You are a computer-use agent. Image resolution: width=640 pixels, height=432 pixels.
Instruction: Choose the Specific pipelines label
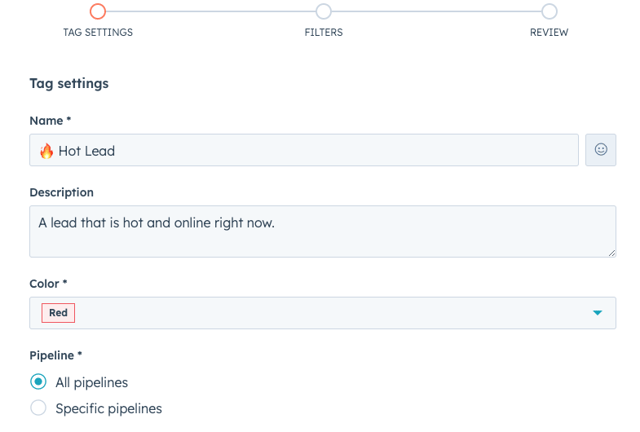click(109, 408)
